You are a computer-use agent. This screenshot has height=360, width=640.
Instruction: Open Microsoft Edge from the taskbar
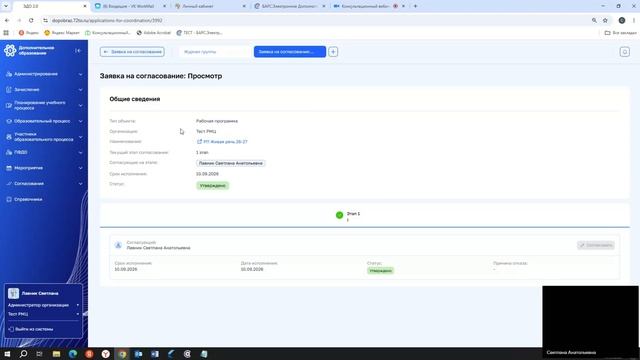point(73,354)
